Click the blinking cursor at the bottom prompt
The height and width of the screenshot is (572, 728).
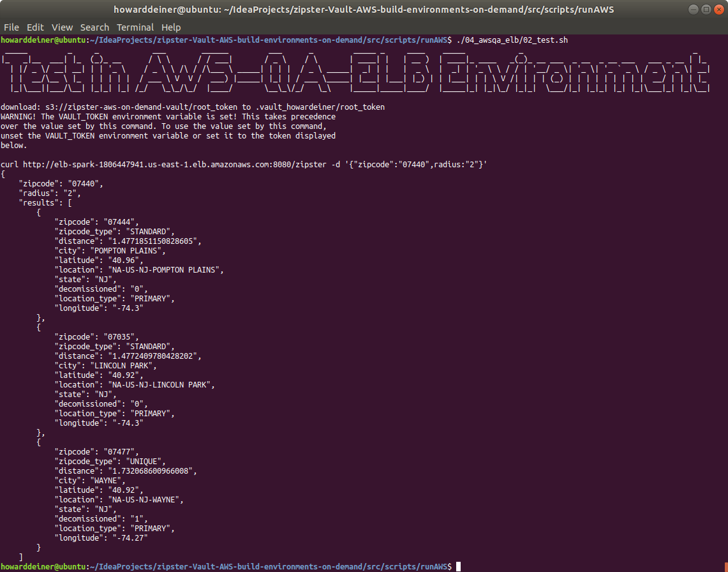tap(458, 566)
